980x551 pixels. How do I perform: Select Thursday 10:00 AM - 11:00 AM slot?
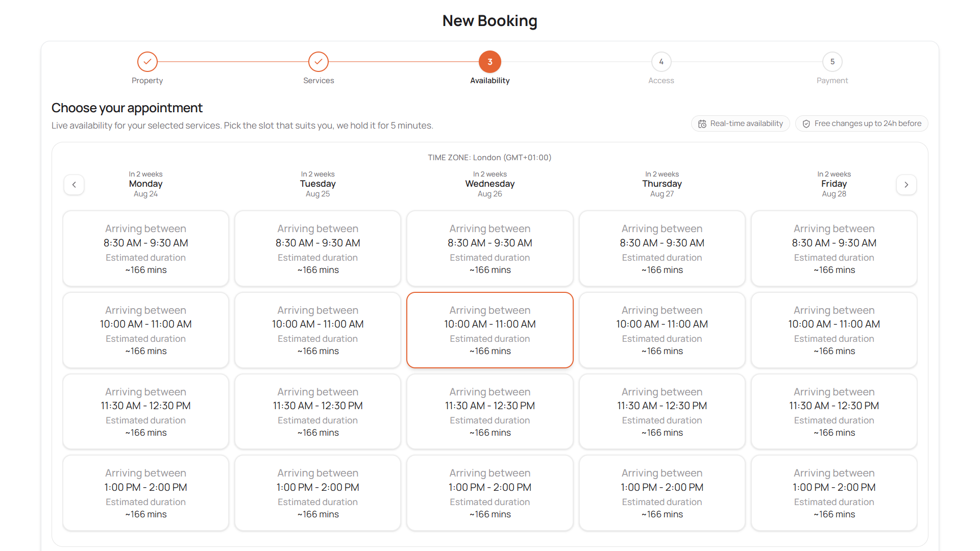tap(662, 330)
